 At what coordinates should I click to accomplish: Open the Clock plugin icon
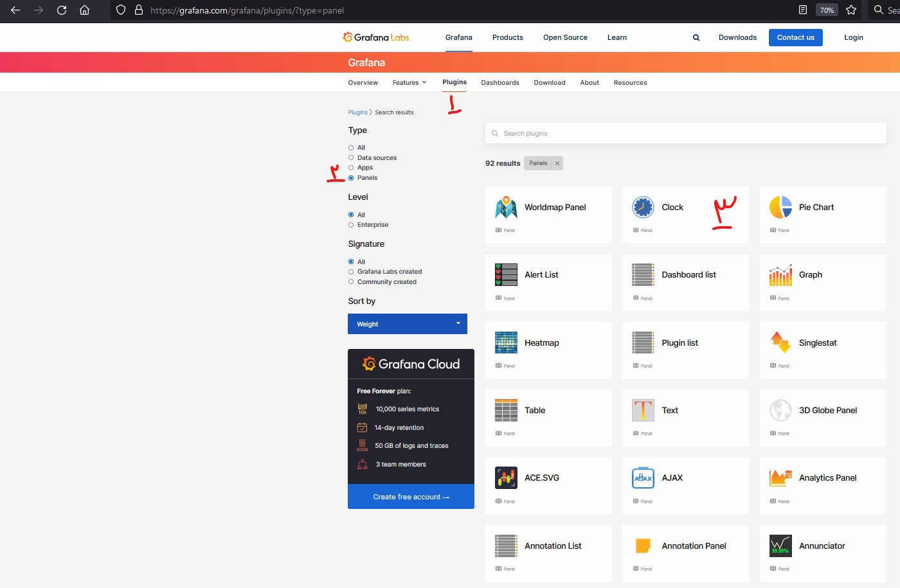pos(643,207)
